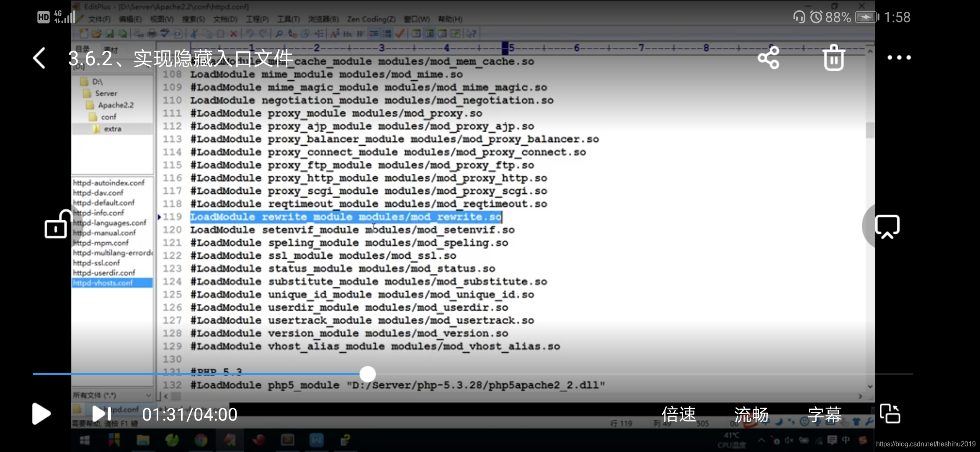Screen dimensions: 980x452
Task: Click the Copy toolbar icon
Action: coord(207,33)
